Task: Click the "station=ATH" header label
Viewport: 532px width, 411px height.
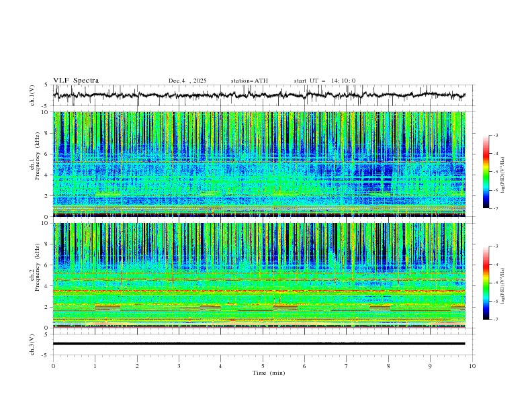Action: pos(249,81)
